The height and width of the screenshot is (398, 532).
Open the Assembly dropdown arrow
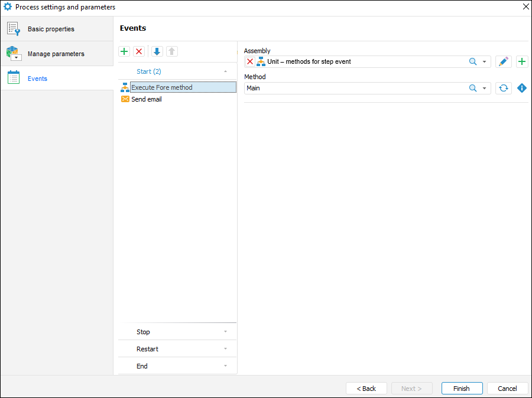click(485, 61)
